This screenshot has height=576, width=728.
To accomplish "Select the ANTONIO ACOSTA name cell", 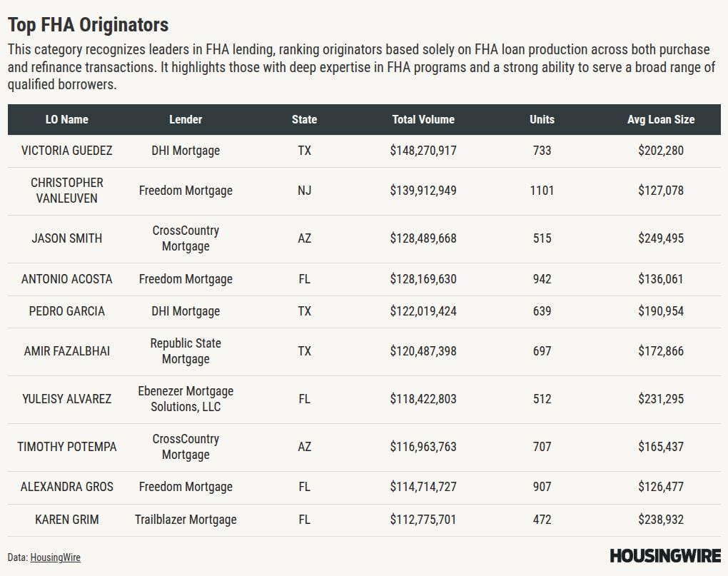I will pyautogui.click(x=67, y=279).
